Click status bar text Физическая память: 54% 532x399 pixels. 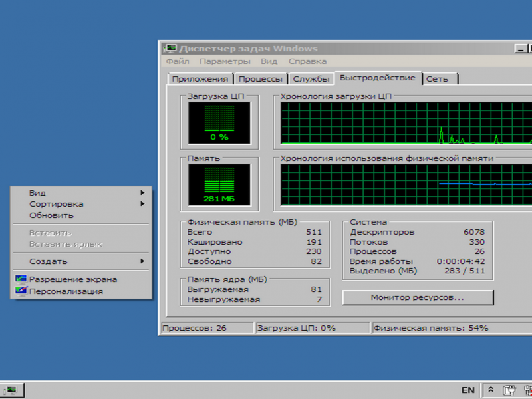tap(431, 328)
